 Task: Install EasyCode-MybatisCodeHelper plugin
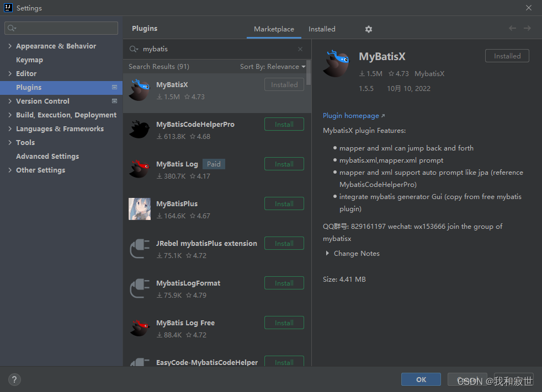pos(284,361)
